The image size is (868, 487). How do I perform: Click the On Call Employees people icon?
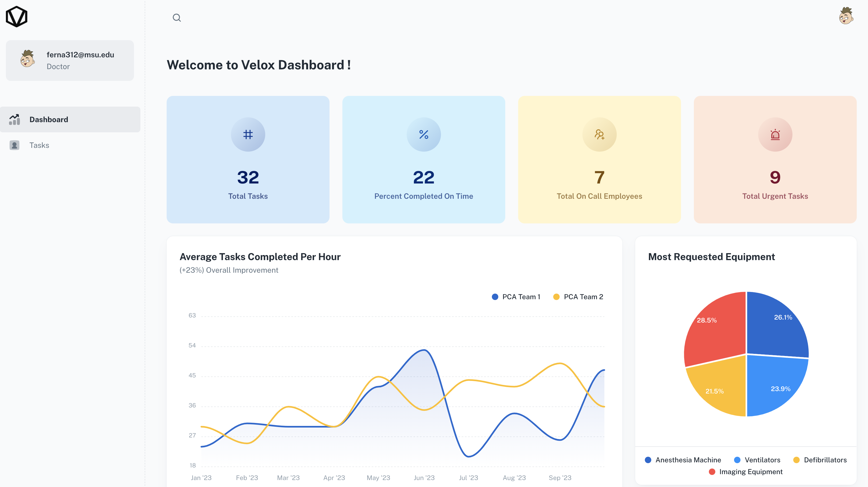click(599, 134)
